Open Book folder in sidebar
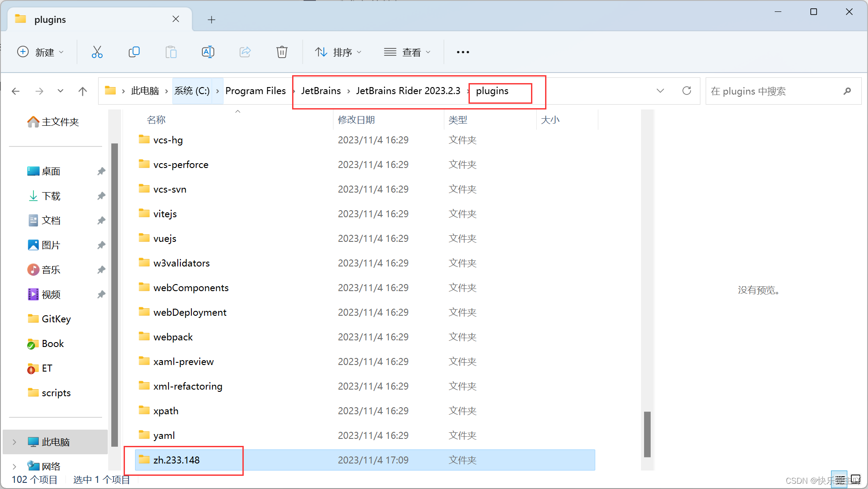Viewport: 868px width, 489px height. (46, 343)
